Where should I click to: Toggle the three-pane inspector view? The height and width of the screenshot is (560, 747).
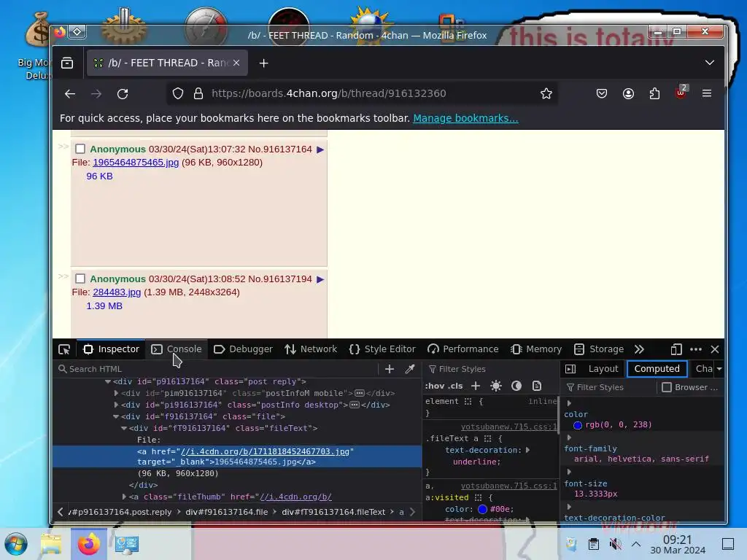point(570,368)
